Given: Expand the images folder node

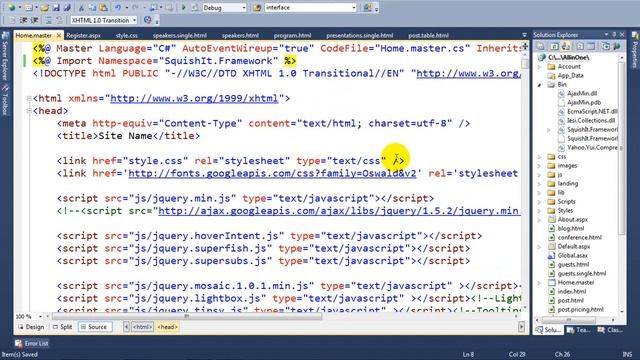Looking at the screenshot, I should [x=540, y=166].
